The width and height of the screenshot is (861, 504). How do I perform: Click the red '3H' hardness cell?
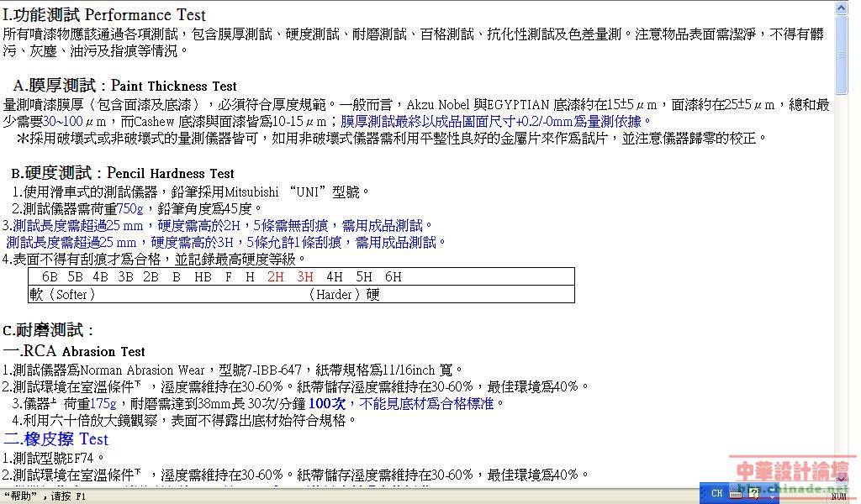pos(304,277)
